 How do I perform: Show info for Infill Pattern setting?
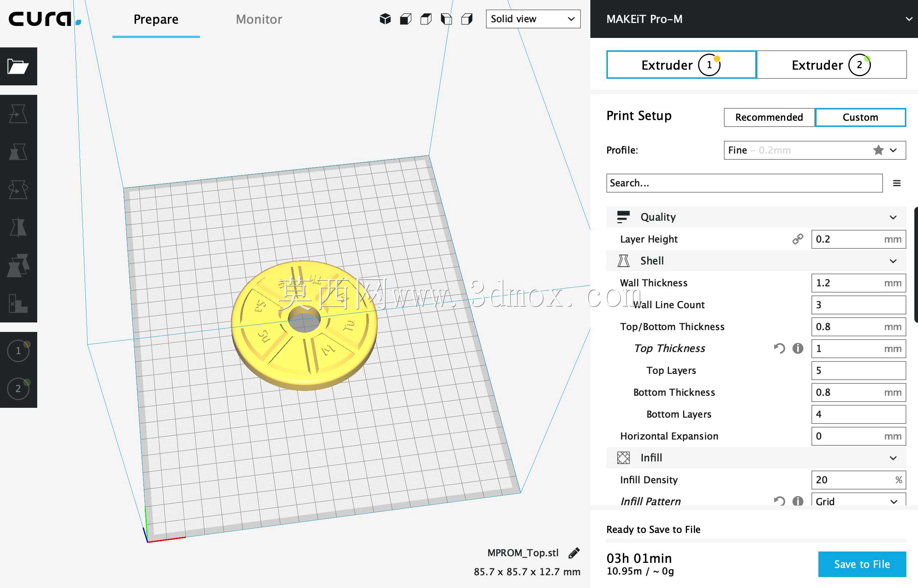point(798,500)
